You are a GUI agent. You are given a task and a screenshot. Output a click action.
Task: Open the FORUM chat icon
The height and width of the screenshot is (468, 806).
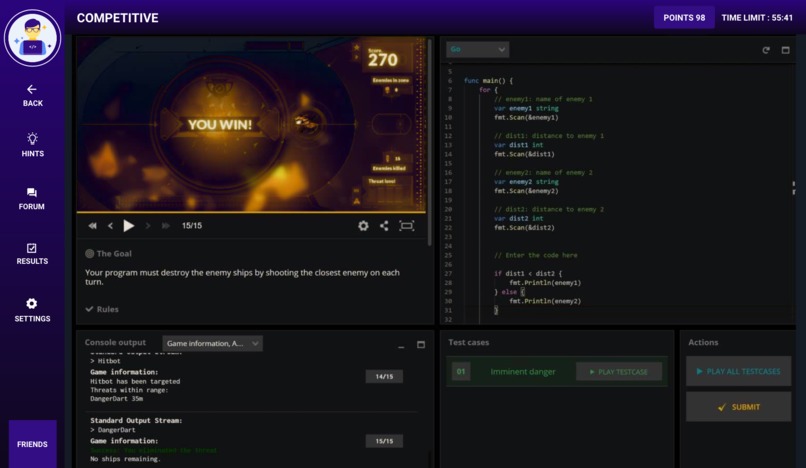click(x=32, y=199)
